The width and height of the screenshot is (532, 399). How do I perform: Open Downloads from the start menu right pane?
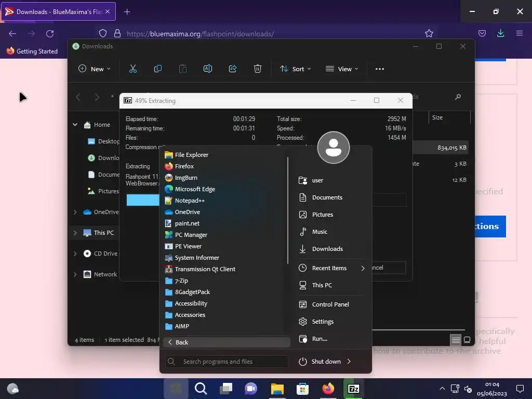tap(321, 249)
